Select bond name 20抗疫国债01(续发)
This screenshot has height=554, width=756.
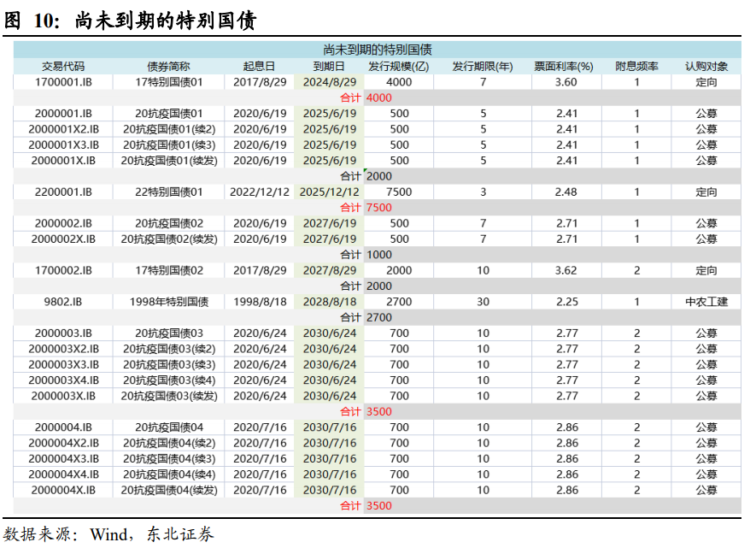[169, 161]
